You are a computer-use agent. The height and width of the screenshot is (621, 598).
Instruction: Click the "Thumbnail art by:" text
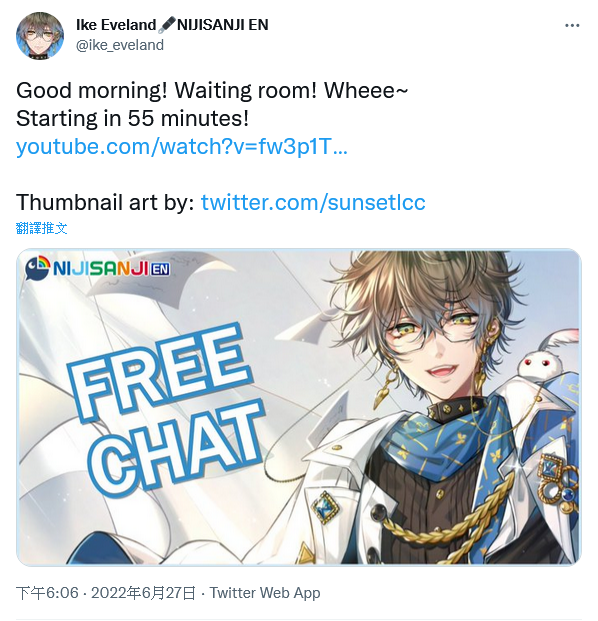(x=105, y=202)
